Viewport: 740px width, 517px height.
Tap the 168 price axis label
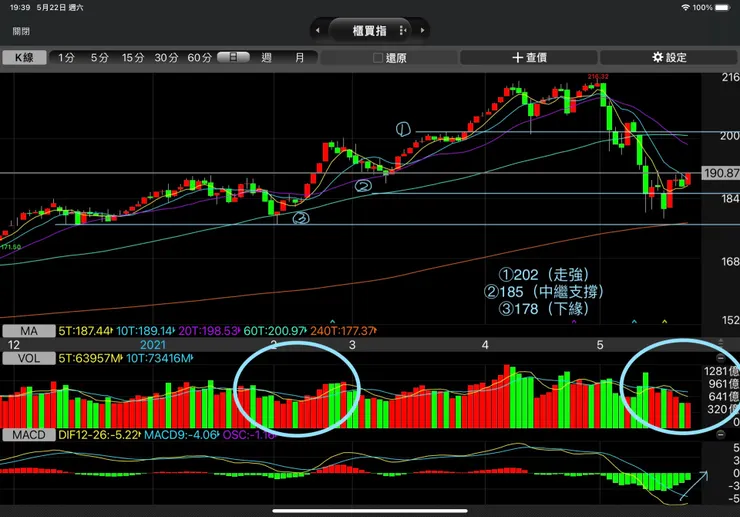[x=730, y=261]
